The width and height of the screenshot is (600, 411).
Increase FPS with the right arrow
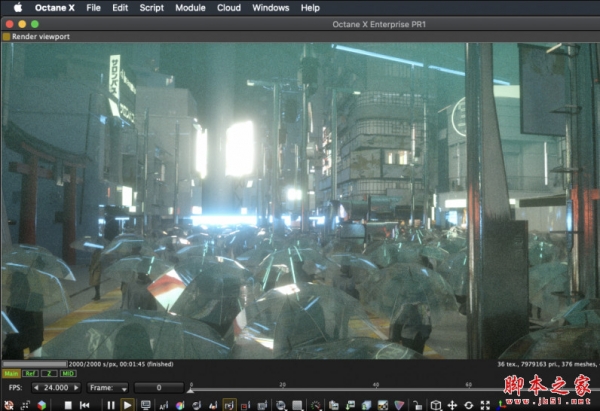pyautogui.click(x=76, y=387)
